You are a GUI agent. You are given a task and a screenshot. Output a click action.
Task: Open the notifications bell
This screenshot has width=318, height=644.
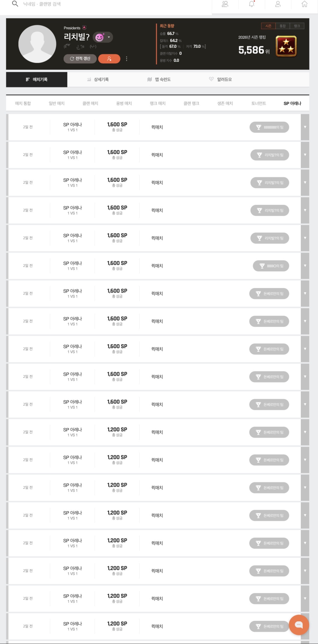[x=252, y=4]
